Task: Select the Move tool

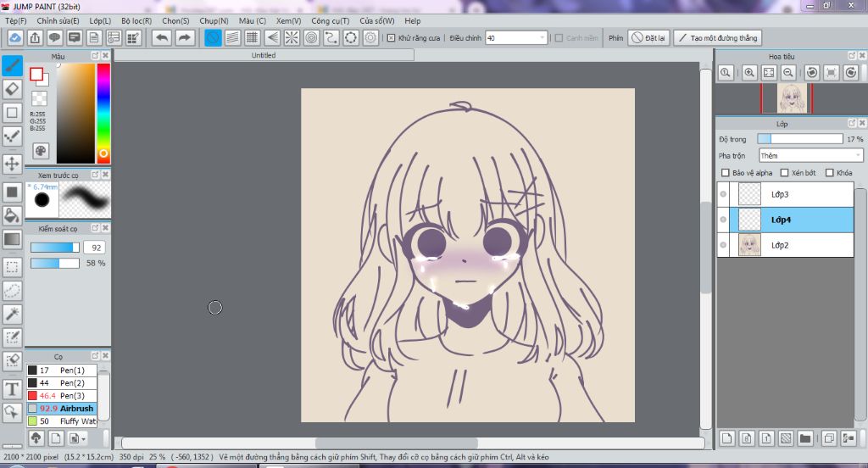Action: 12,164
